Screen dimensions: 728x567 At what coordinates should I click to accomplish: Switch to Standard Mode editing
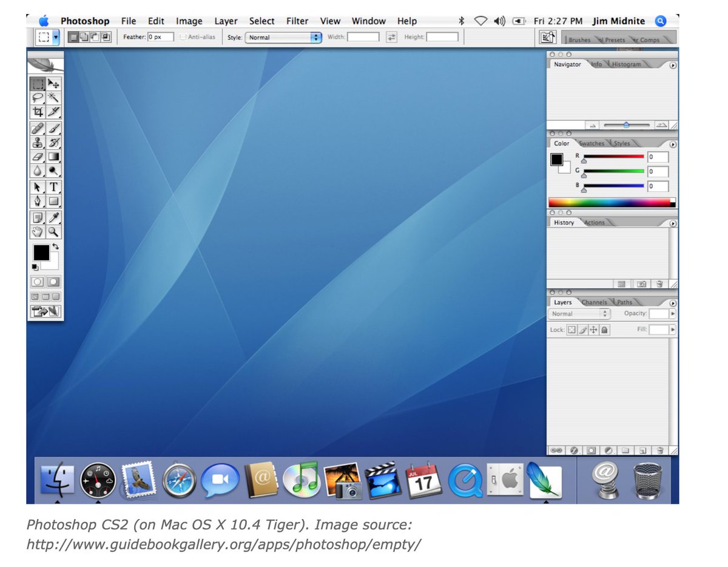(x=38, y=282)
